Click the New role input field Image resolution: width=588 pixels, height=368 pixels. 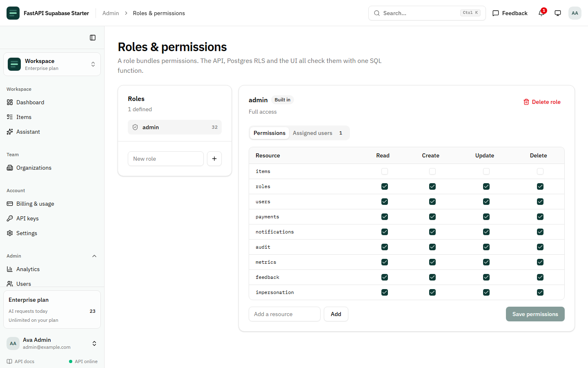coord(166,159)
